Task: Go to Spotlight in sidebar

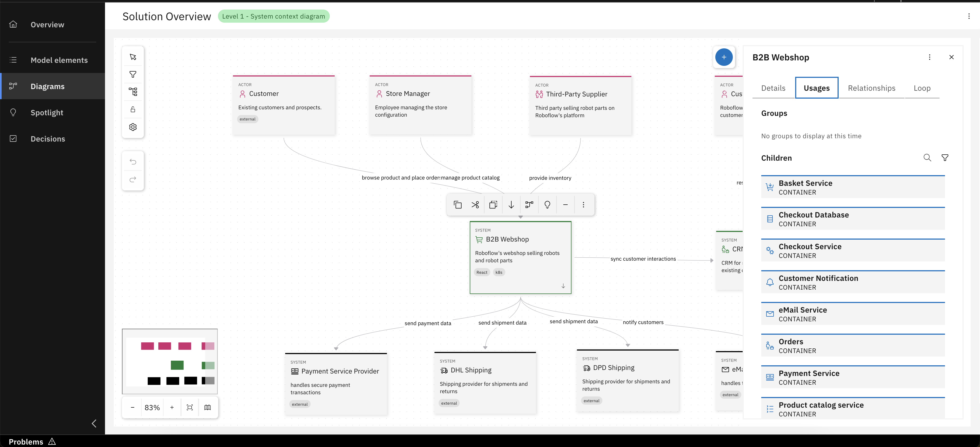Action: [47, 113]
